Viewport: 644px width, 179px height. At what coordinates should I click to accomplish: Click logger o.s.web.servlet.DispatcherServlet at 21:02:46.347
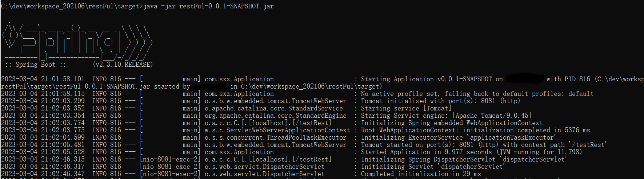[265, 174]
